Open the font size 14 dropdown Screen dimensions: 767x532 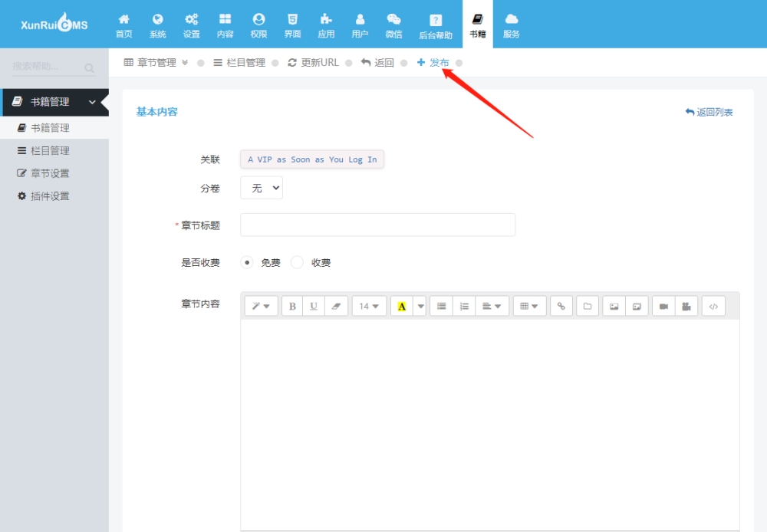click(x=370, y=306)
